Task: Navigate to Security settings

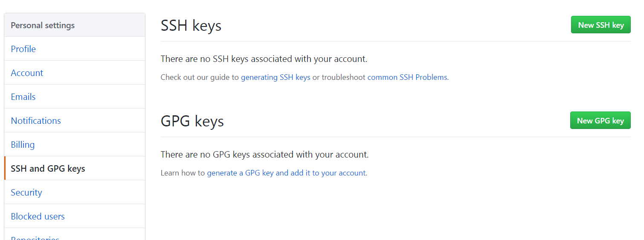Action: [26, 193]
